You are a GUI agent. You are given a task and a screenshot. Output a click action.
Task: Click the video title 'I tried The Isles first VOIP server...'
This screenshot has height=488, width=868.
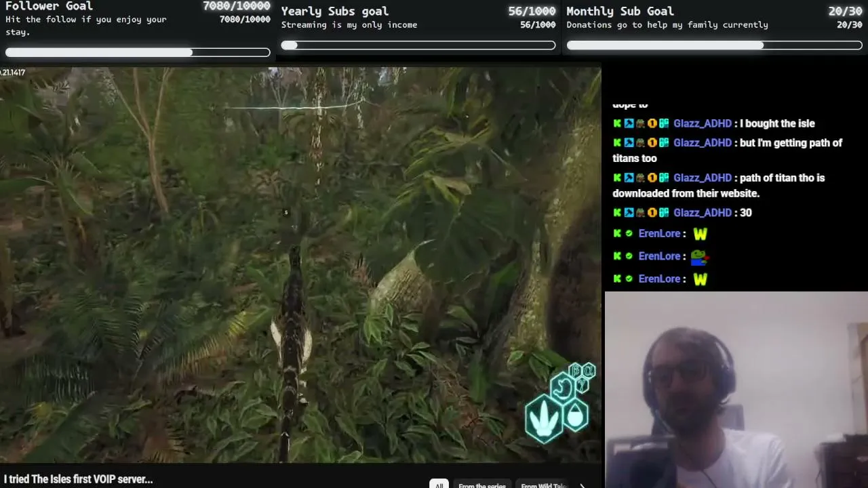[79, 479]
